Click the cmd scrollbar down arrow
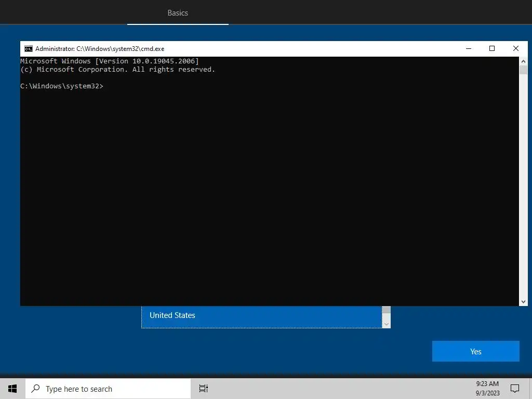532x399 pixels. [523, 302]
